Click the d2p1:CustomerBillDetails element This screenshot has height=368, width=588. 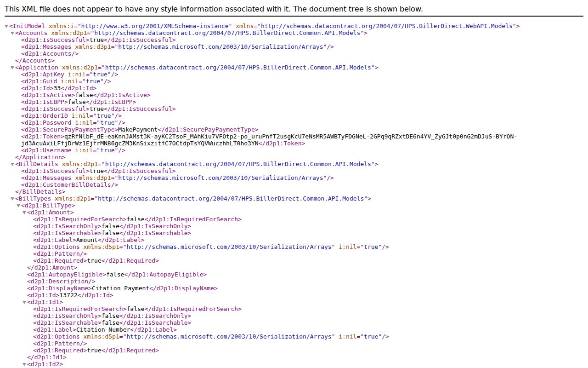click(x=70, y=185)
